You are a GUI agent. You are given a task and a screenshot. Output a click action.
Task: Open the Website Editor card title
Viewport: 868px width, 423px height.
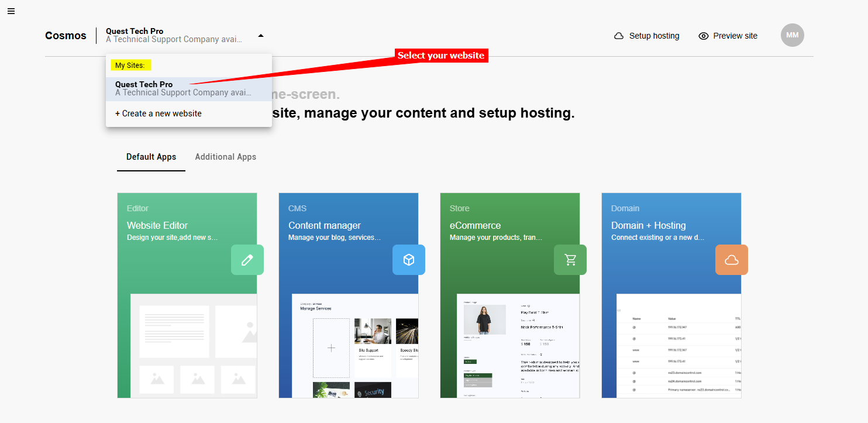pyautogui.click(x=157, y=225)
